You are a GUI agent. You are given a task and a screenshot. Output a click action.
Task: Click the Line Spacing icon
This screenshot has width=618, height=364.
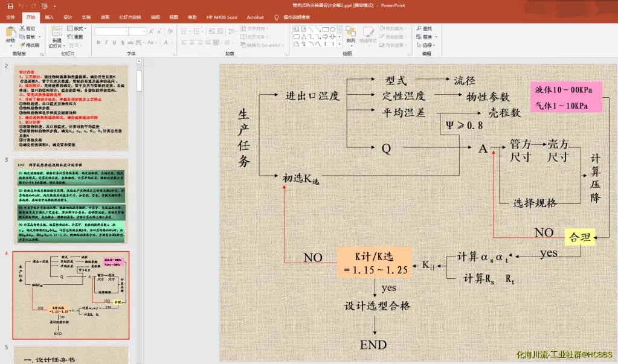(x=231, y=31)
